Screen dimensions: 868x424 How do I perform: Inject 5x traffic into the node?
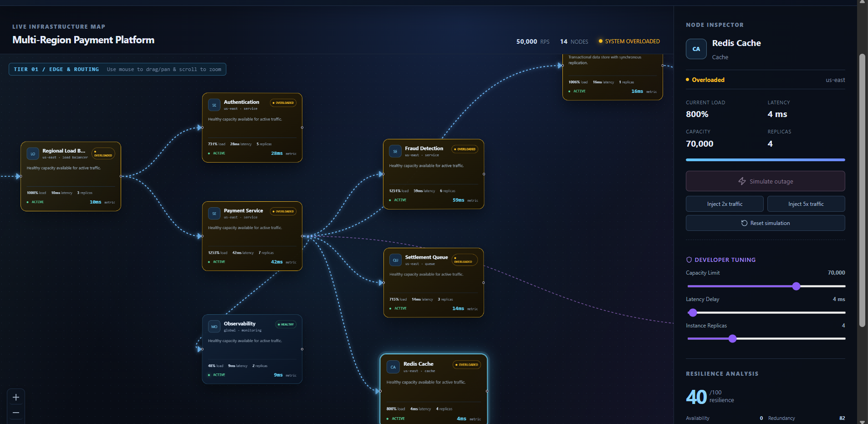coord(806,204)
